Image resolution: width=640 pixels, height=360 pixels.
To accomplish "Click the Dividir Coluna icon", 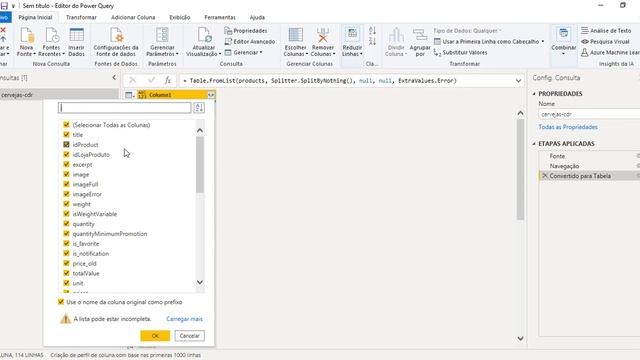I will (396, 36).
